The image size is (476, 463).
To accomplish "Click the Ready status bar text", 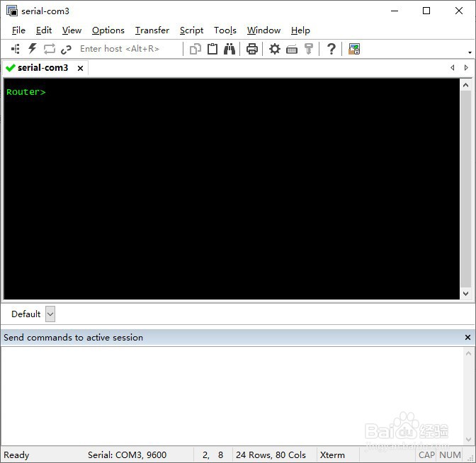I will (16, 455).
